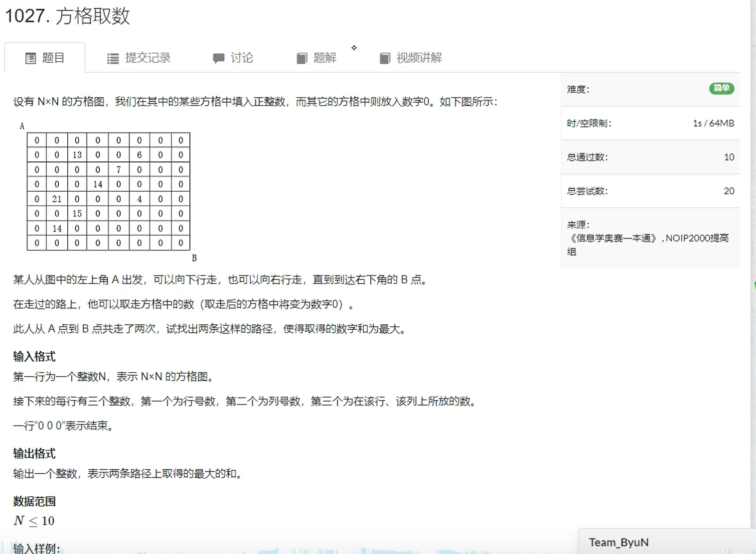This screenshot has height=554, width=756.
Task: Open the Team_ByuN chat panel
Action: pyautogui.click(x=667, y=542)
